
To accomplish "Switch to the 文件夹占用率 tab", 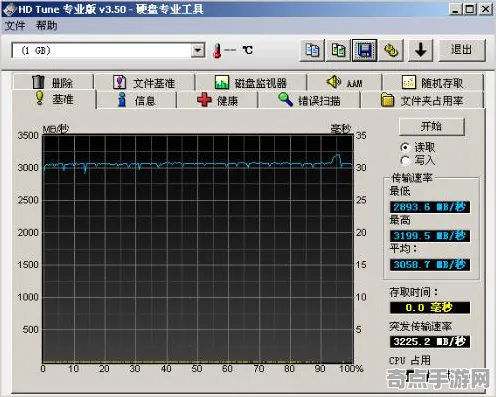I will pyautogui.click(x=422, y=100).
